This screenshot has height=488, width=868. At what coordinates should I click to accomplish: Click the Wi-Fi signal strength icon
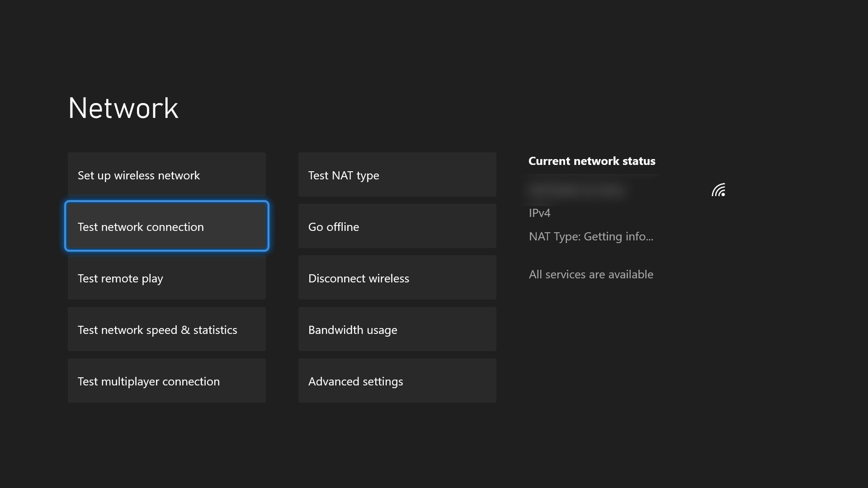pyautogui.click(x=718, y=190)
